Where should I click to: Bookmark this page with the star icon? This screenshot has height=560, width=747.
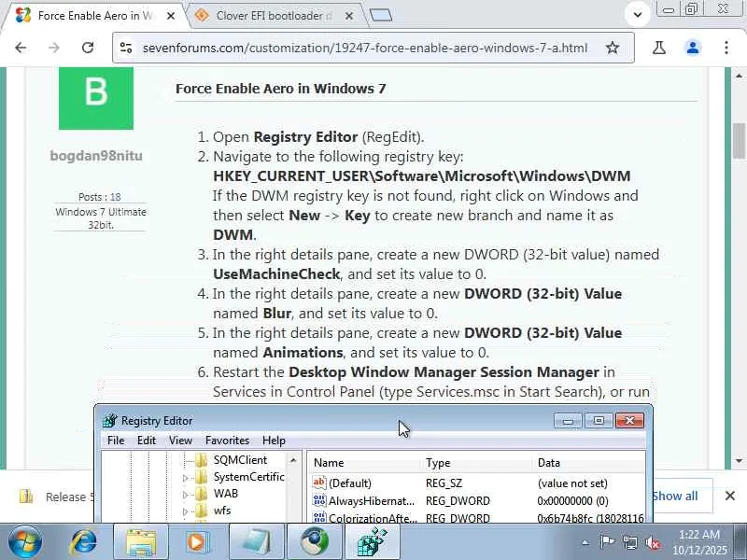coord(613,48)
